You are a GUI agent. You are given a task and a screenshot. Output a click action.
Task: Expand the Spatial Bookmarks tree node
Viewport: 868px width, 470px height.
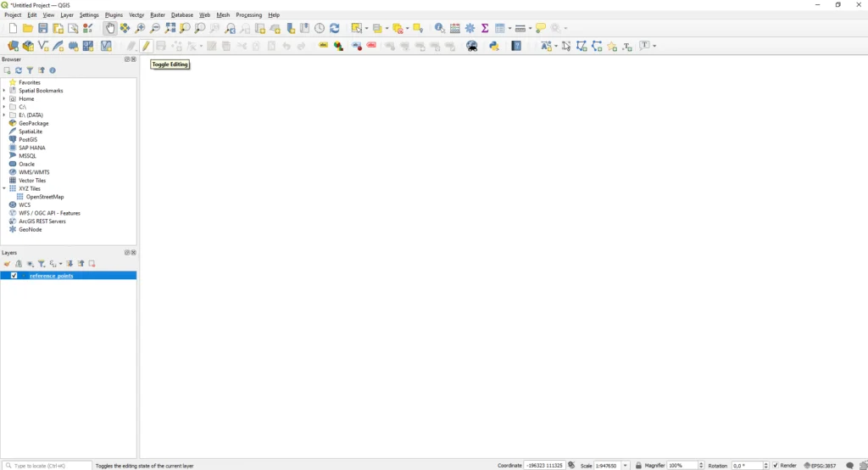pyautogui.click(x=4, y=90)
